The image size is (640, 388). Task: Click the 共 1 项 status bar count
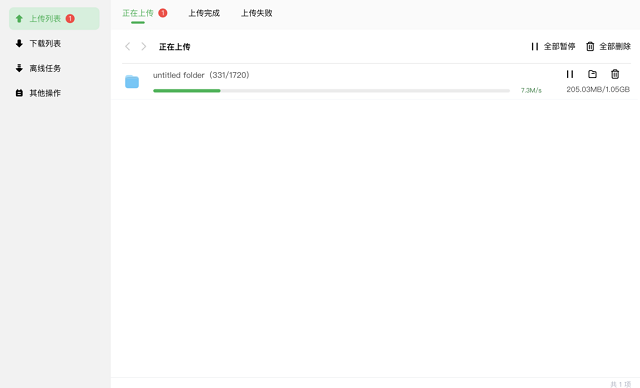620,384
